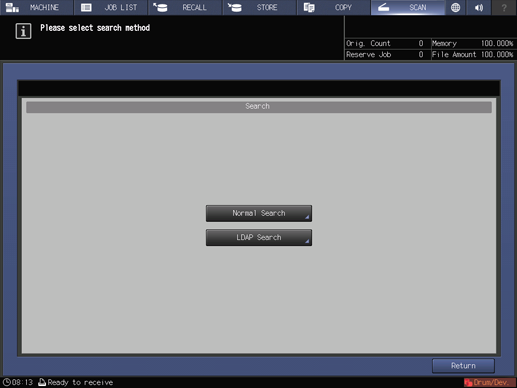This screenshot has height=388, width=517.
Task: Switch to the JOB LIST tab
Action: tap(111, 7)
